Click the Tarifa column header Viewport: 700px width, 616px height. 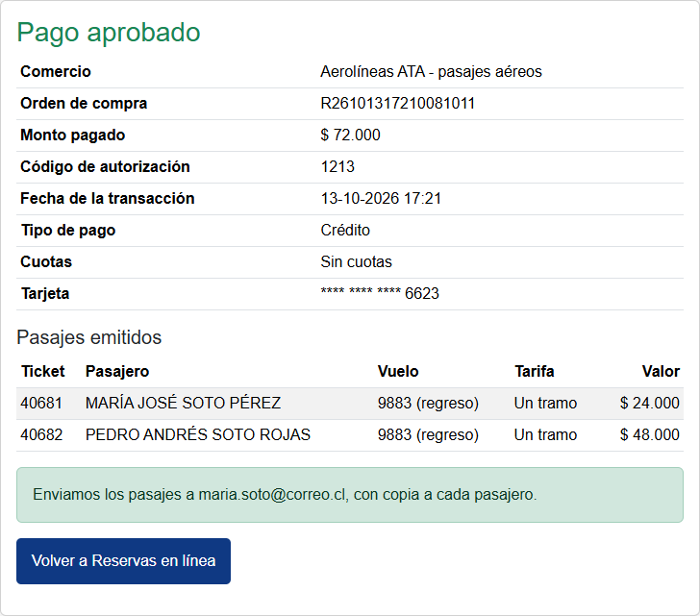click(534, 371)
